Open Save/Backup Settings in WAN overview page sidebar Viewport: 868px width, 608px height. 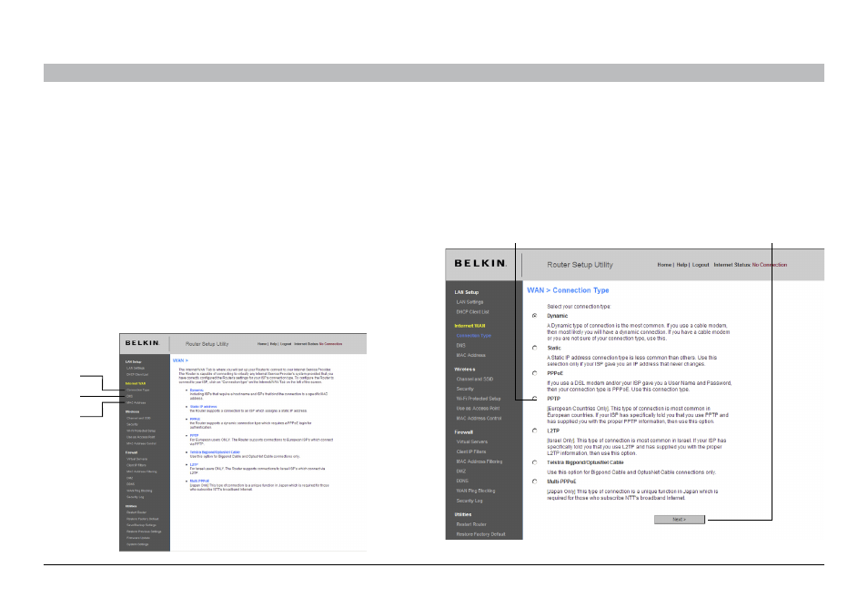pyautogui.click(x=141, y=525)
